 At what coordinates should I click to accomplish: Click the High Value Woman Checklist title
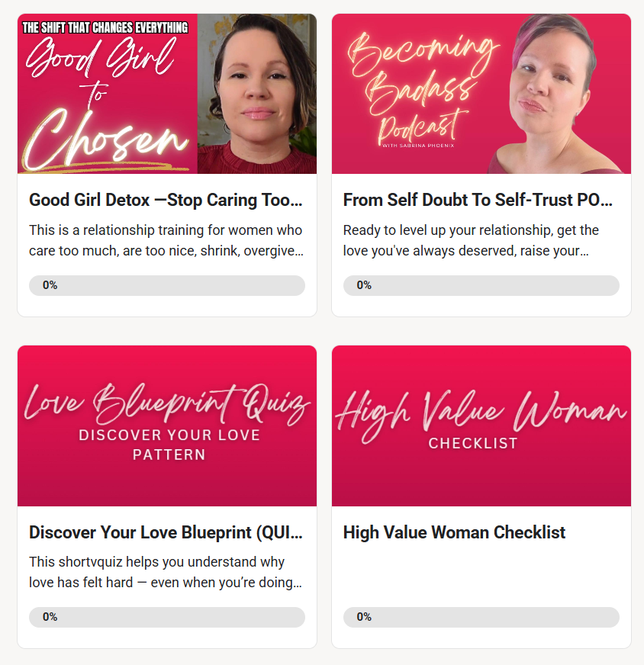(x=454, y=532)
